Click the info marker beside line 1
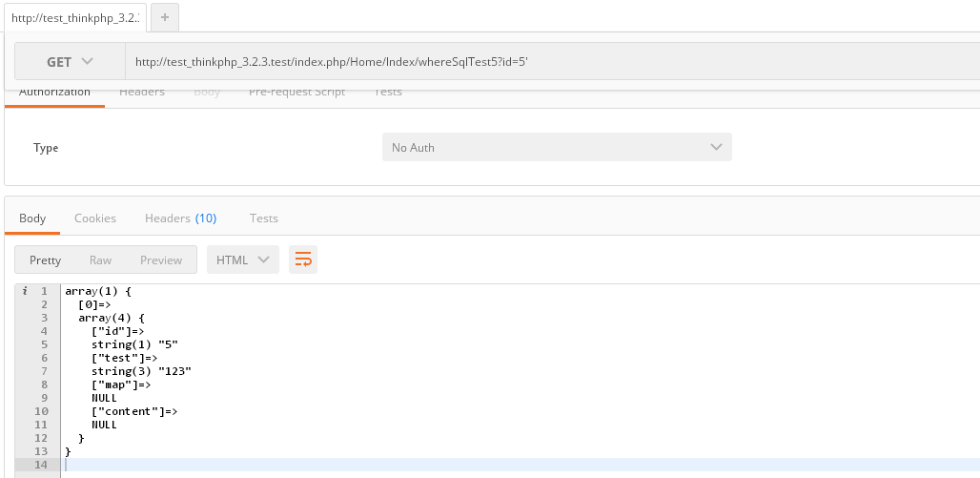 [25, 291]
